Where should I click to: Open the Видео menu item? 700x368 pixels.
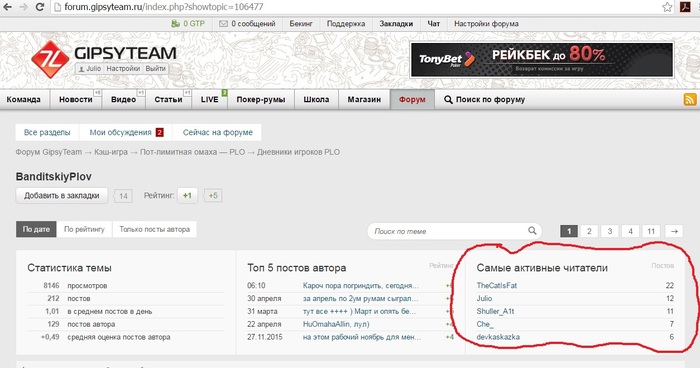[x=123, y=100]
